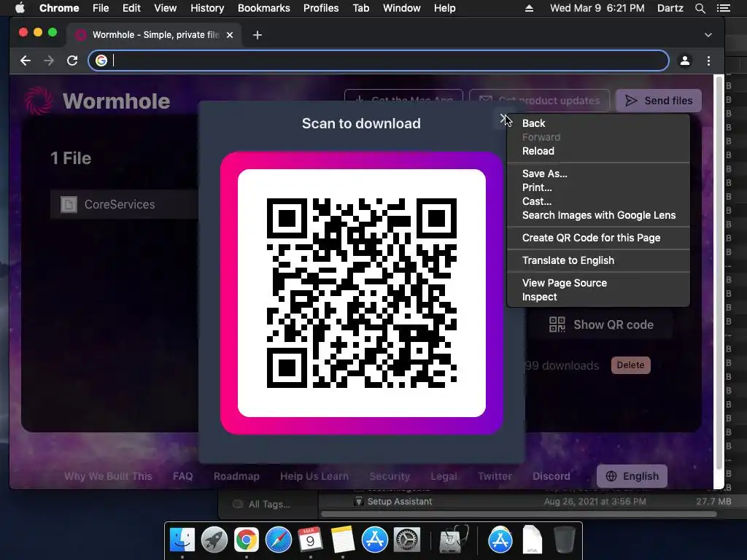The height and width of the screenshot is (560, 747).
Task: Open the File menu
Action: pos(101,8)
